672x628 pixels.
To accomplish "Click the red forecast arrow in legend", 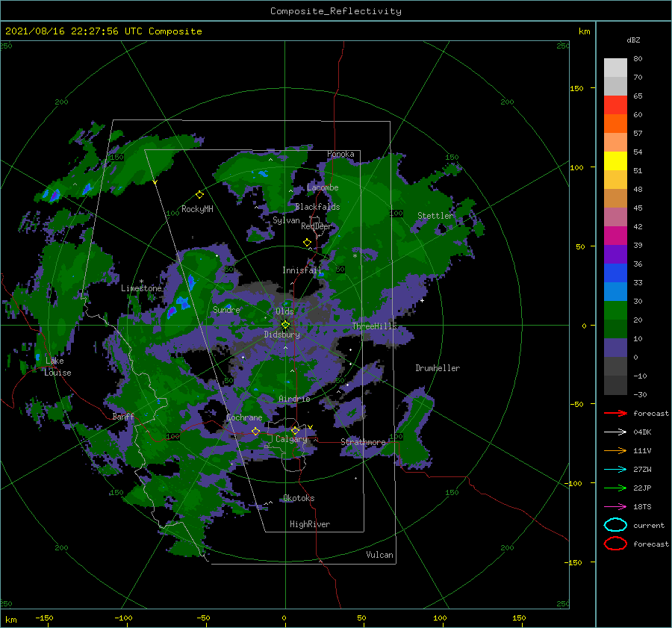I will [x=615, y=413].
